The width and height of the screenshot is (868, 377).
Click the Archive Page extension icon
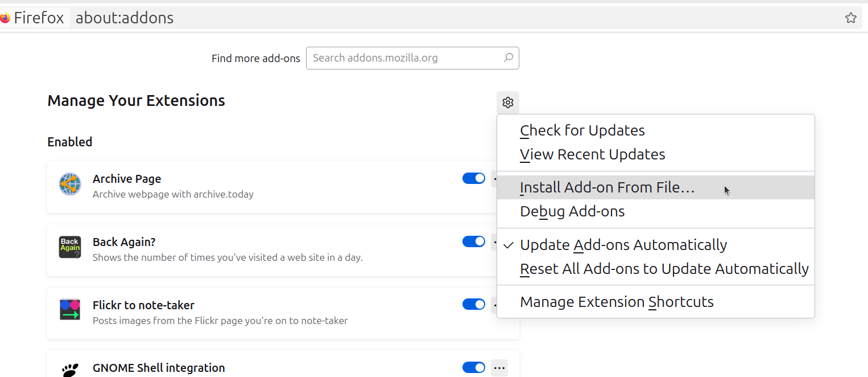(x=69, y=184)
